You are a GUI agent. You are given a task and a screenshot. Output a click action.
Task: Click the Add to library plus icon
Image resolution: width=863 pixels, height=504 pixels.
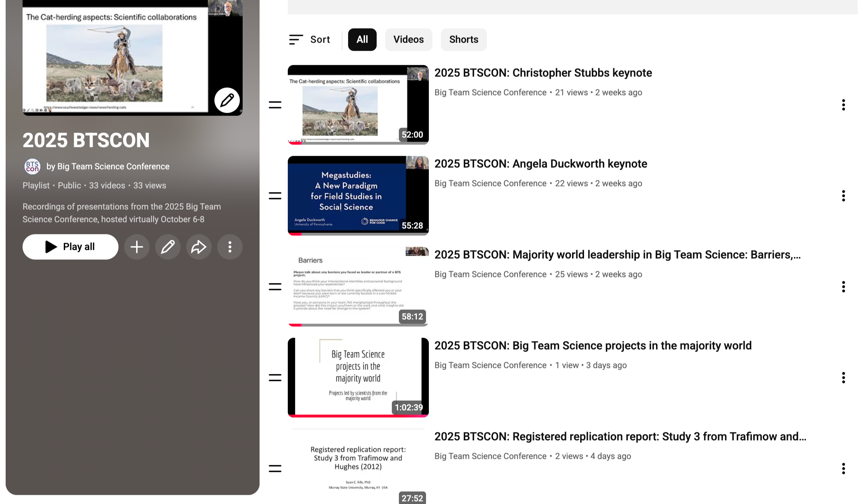136,247
